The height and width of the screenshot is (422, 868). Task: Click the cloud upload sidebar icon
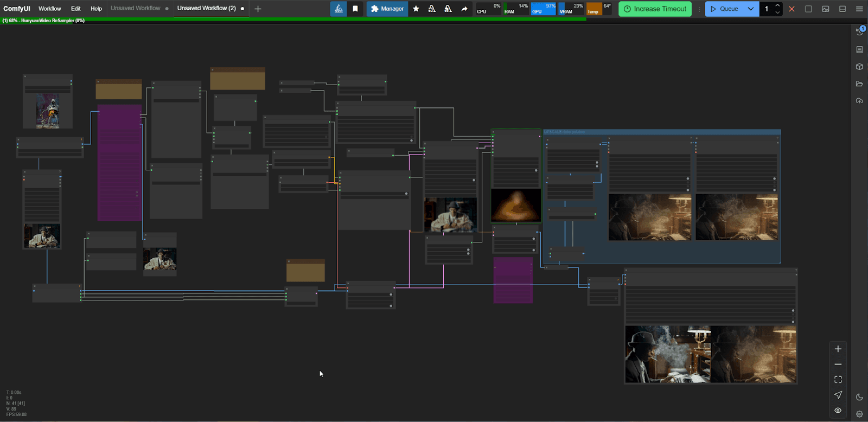point(859,101)
